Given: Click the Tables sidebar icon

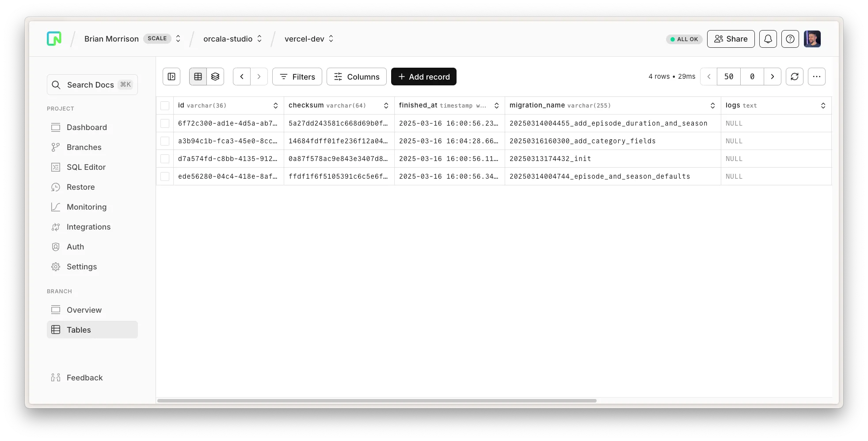Looking at the screenshot, I should click(x=56, y=330).
